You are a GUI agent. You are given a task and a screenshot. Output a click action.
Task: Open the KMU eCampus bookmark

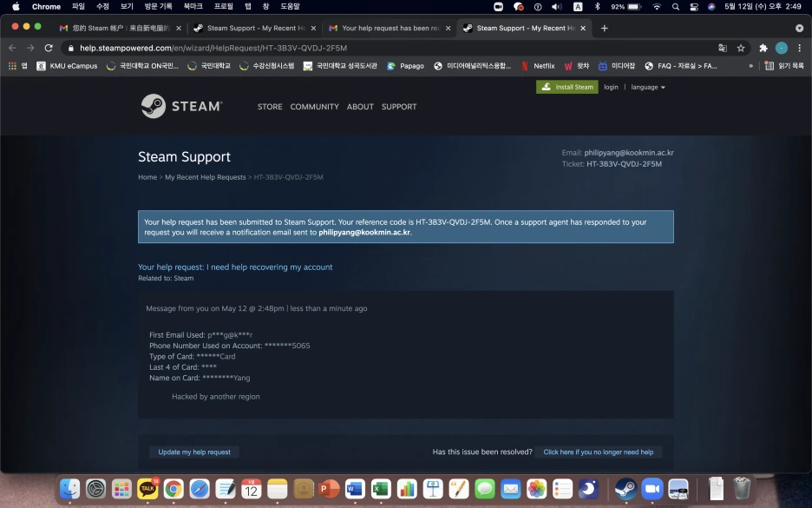click(x=68, y=66)
